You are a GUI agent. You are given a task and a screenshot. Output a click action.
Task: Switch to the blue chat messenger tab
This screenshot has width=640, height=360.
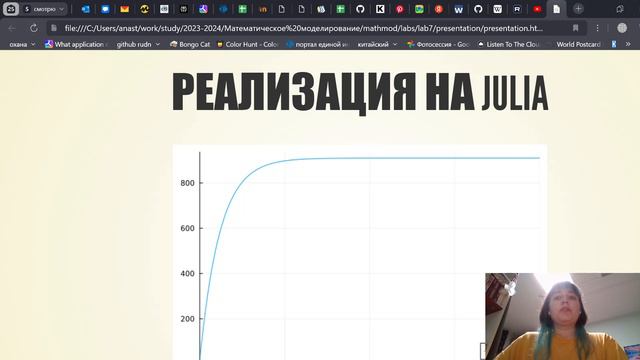[x=105, y=9]
